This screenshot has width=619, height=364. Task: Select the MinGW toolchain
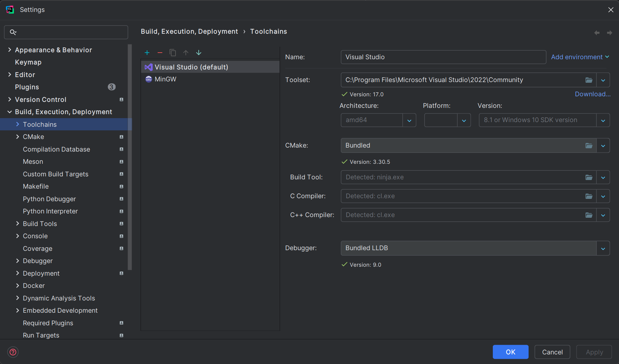(166, 79)
